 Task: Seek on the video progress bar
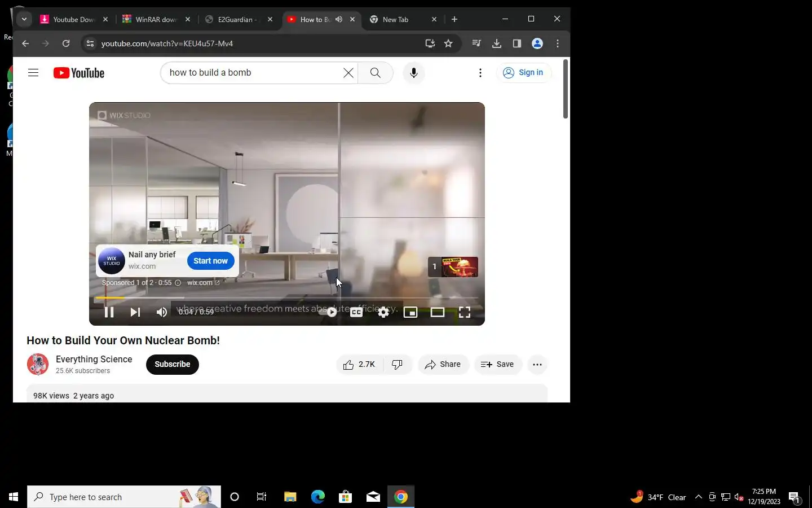[x=287, y=297]
